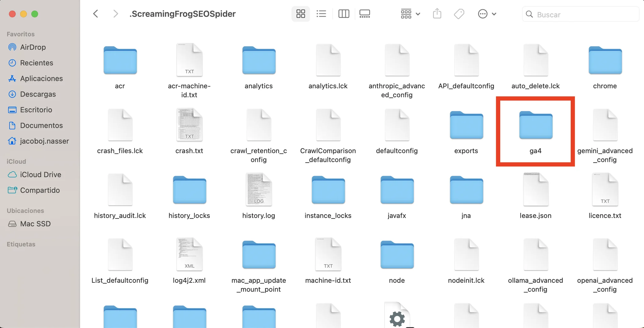This screenshot has width=644, height=328.
Task: Select the history_audit.lck file
Action: (120, 190)
